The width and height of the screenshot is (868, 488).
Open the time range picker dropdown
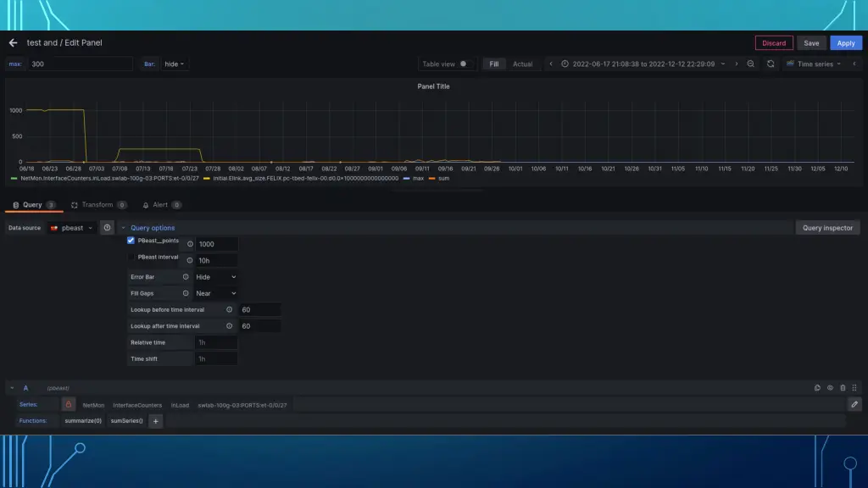click(643, 64)
